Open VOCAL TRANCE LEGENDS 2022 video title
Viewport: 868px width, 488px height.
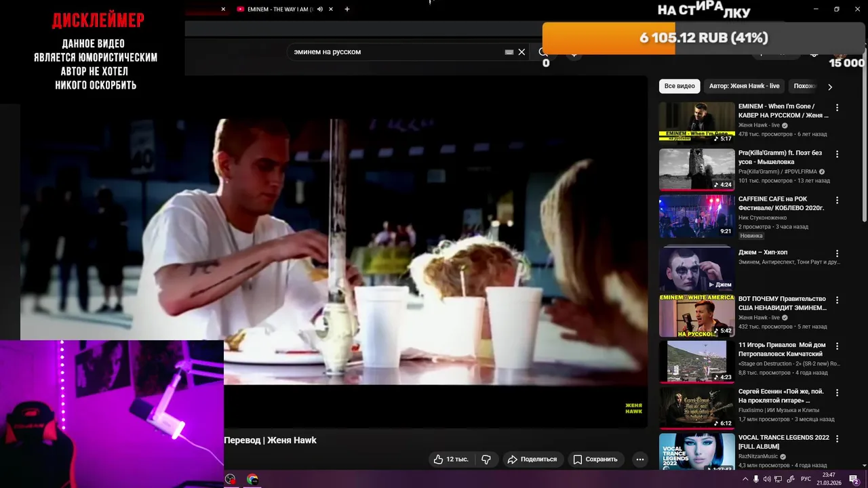(x=784, y=442)
